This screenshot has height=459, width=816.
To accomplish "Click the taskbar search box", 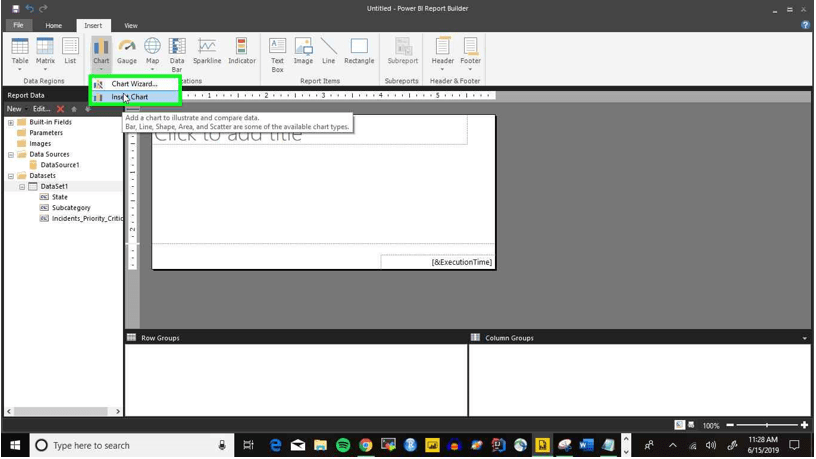I will [x=131, y=445].
